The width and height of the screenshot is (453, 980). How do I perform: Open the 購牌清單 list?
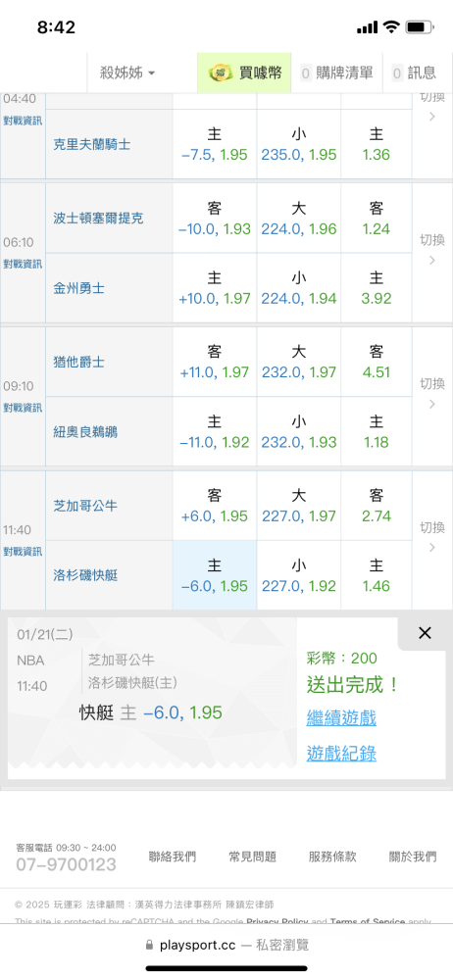336,73
